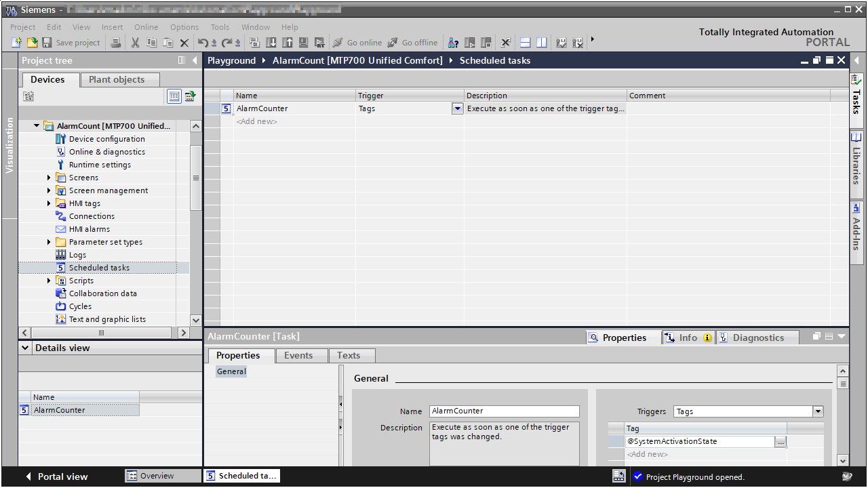This screenshot has height=488, width=868.
Task: Click the Download to device icon
Action: coord(271,43)
